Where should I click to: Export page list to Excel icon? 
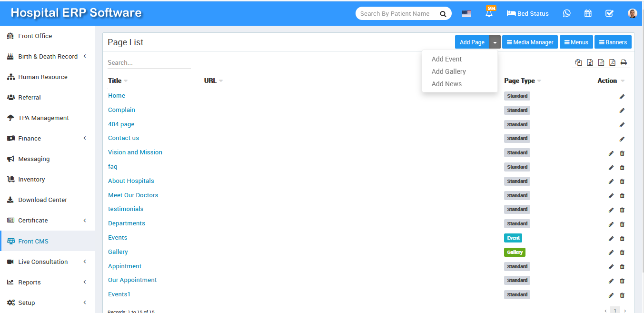coord(590,62)
